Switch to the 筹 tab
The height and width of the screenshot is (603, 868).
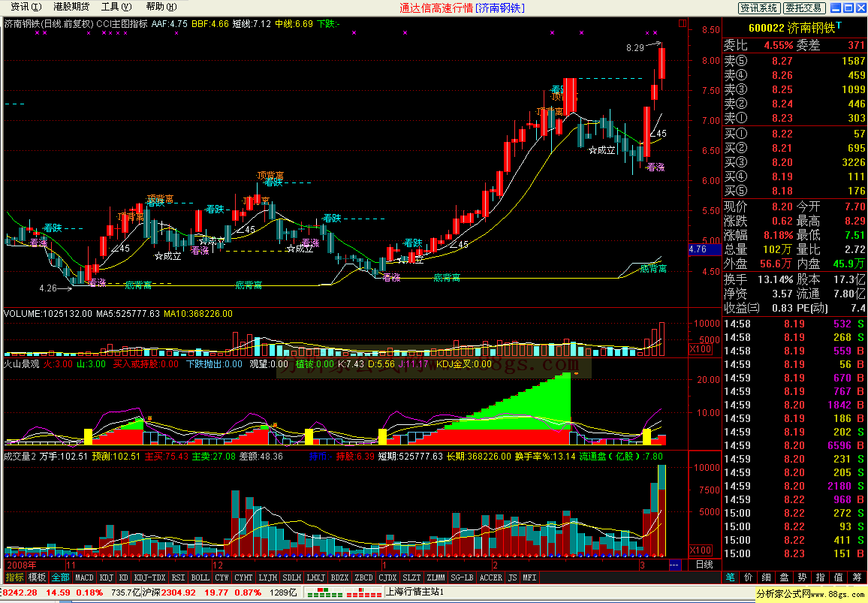click(x=857, y=577)
